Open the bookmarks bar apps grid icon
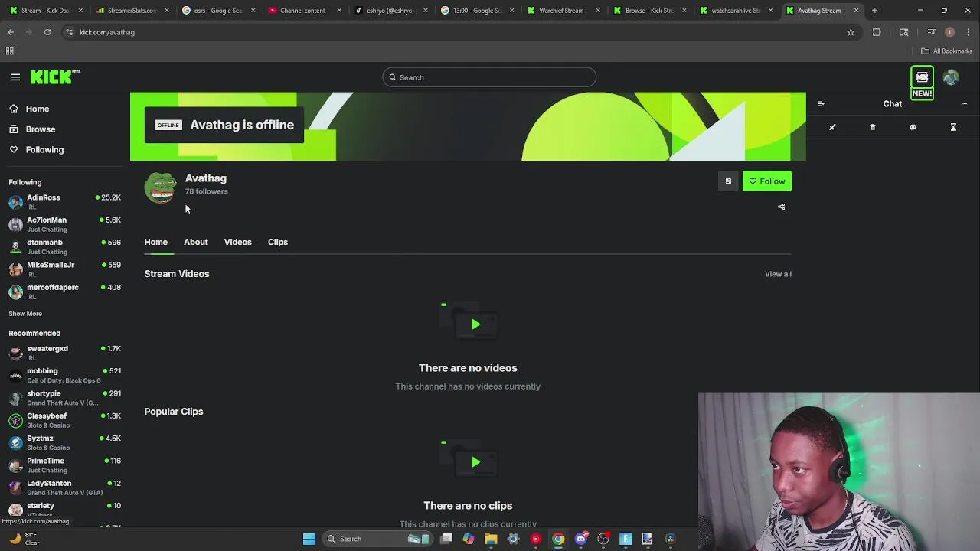The height and width of the screenshot is (551, 980). pos(10,51)
